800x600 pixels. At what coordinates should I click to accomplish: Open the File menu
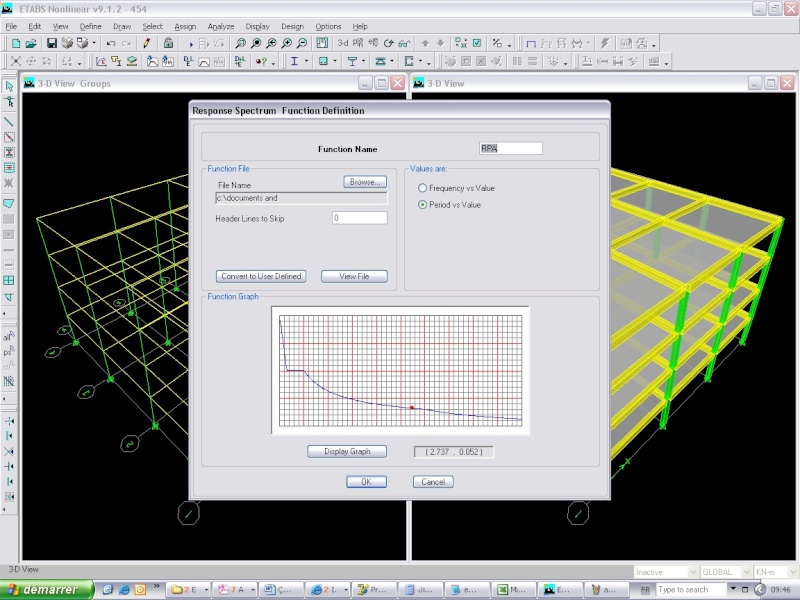11,26
